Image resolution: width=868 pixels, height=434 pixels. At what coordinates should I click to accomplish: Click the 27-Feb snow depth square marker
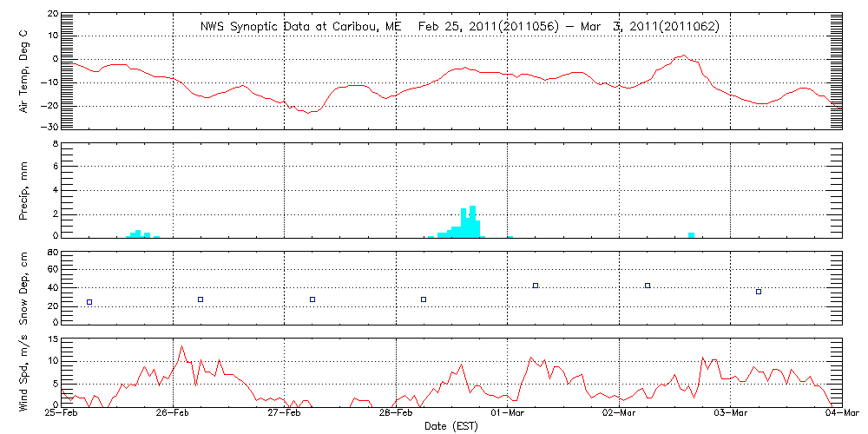pyautogui.click(x=312, y=299)
